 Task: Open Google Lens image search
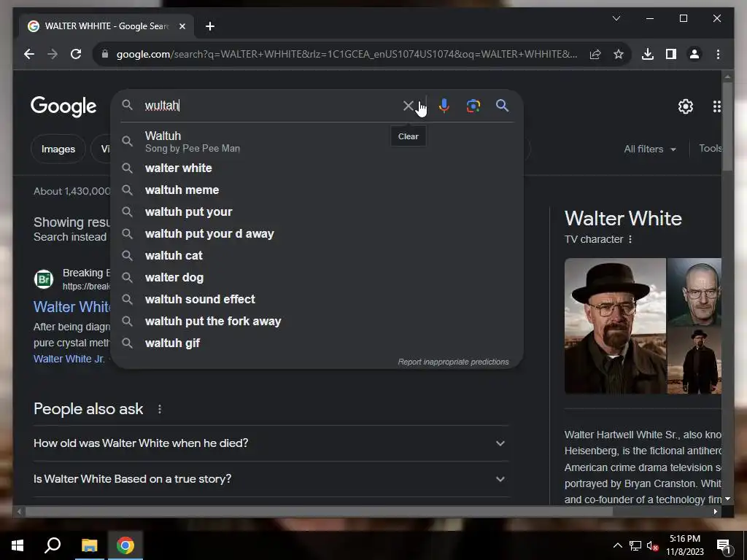[x=473, y=106]
